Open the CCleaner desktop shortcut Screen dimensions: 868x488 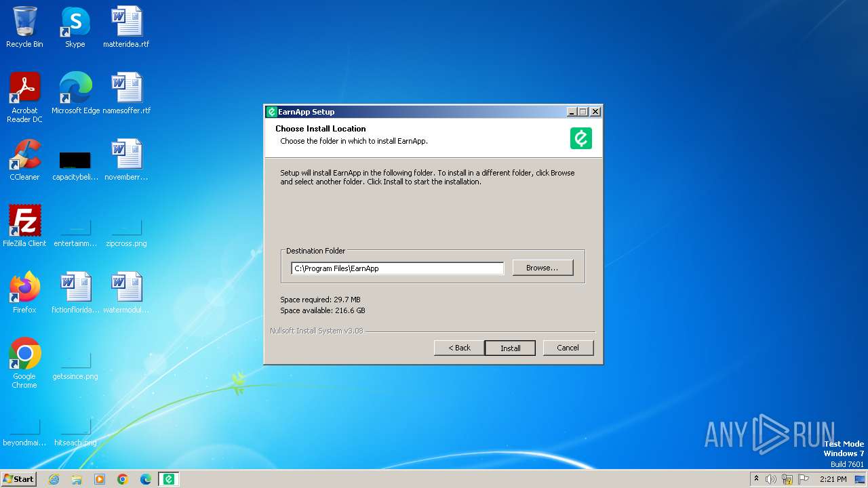(x=24, y=160)
